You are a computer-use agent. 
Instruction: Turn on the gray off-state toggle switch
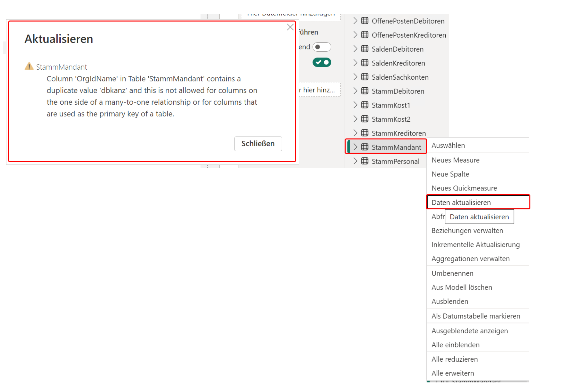322,47
